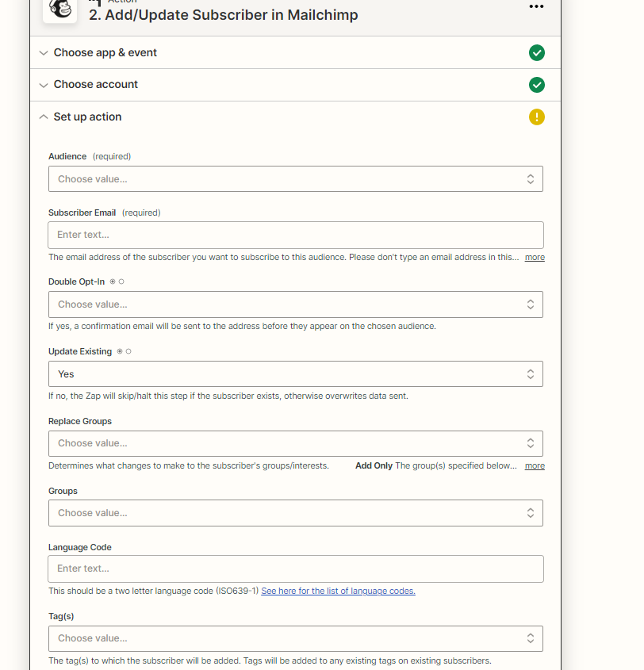Click the Mailchimp app logo icon
644x670 pixels.
coord(59,10)
